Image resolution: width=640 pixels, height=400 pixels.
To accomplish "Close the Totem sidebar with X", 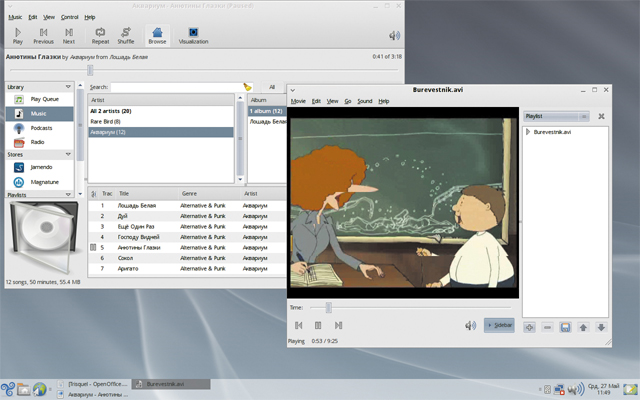I will [601, 116].
